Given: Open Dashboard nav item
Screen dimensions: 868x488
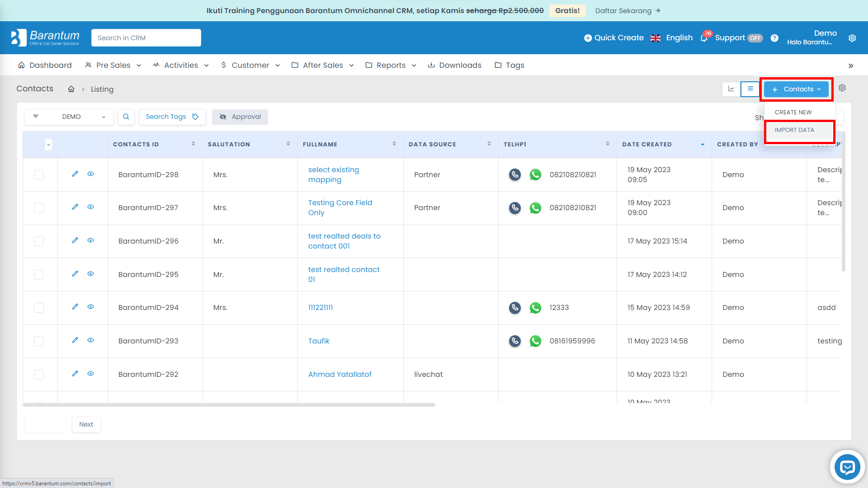Looking at the screenshot, I should point(45,65).
